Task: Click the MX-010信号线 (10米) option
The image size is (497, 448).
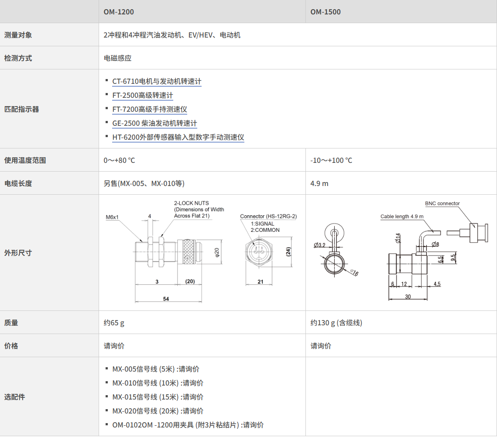Action: [158, 383]
